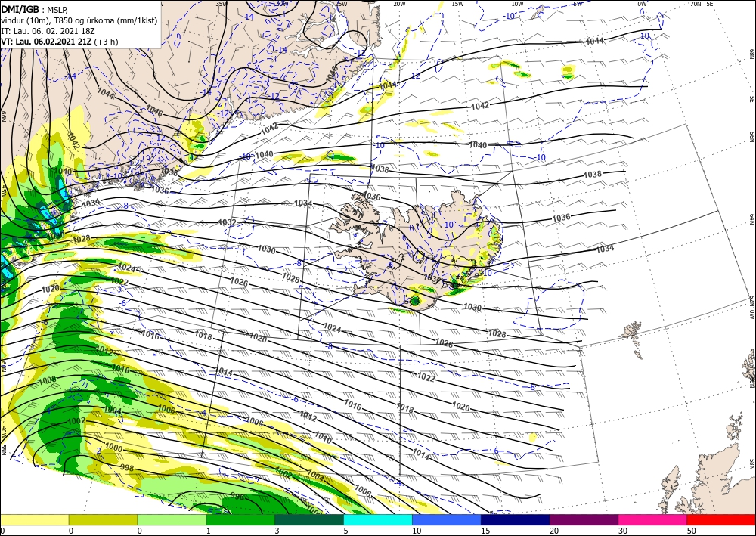Viewport: 756px width, 536px height.
Task: Select the medium green 1–3 mm swatch
Action: [240, 519]
